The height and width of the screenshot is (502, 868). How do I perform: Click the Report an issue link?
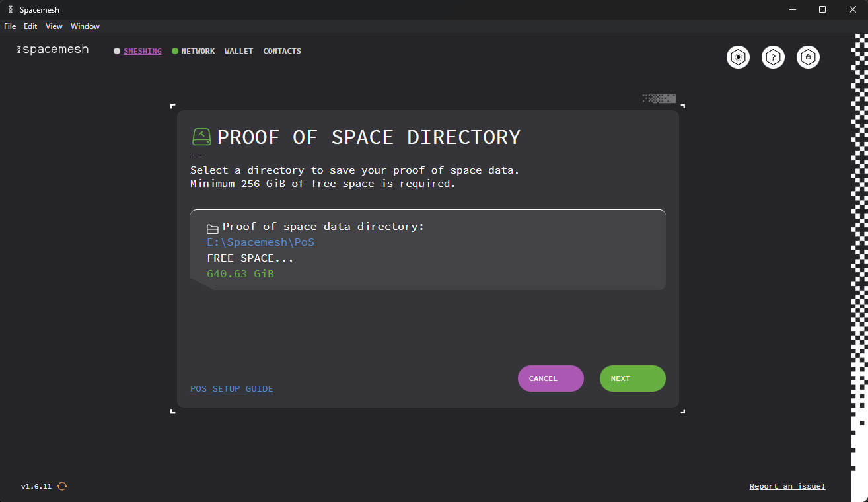click(787, 486)
